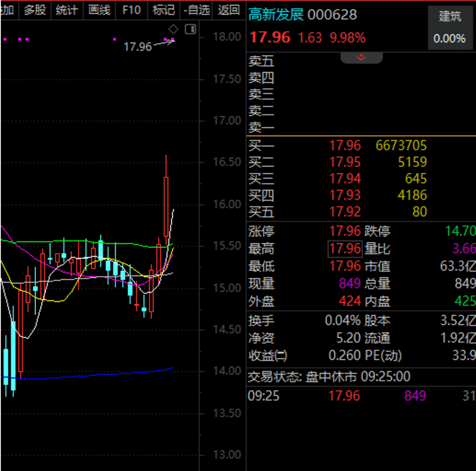Select the 买一 bid price 17.96

345,145
